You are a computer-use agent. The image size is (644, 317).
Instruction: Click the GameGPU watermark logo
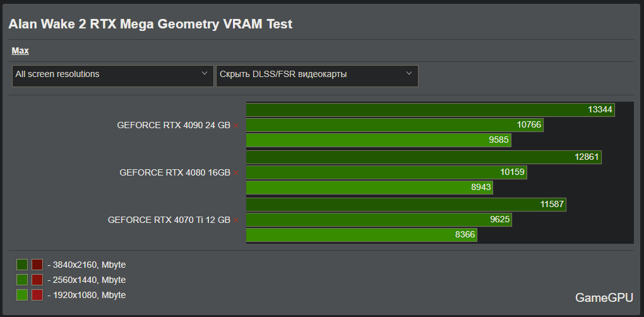[604, 297]
